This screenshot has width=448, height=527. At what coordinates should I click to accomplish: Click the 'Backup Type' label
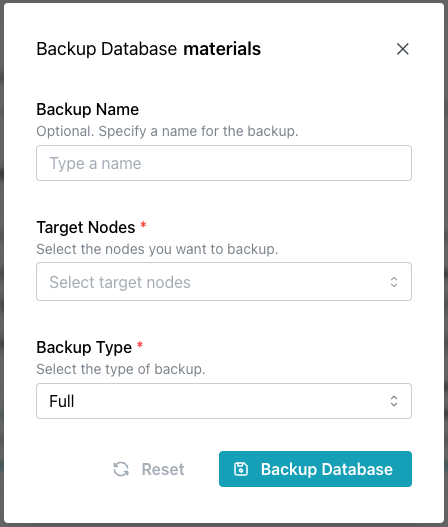click(x=84, y=348)
